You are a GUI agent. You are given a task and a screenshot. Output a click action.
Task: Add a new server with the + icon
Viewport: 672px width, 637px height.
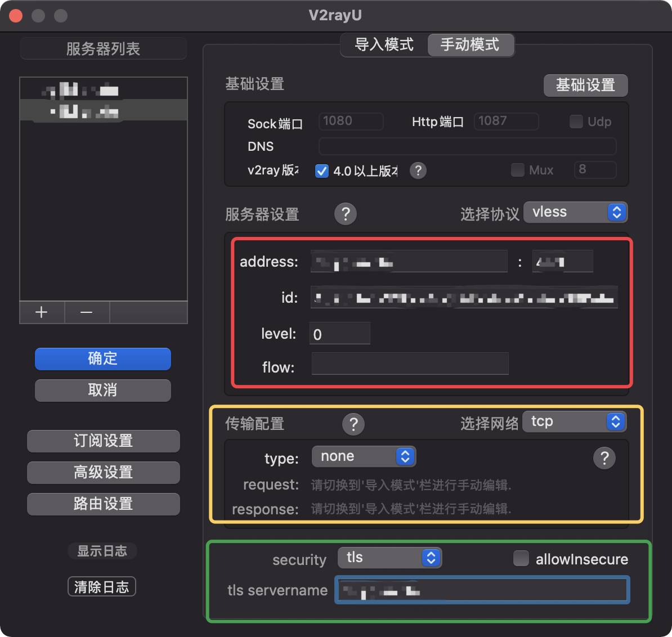[42, 312]
